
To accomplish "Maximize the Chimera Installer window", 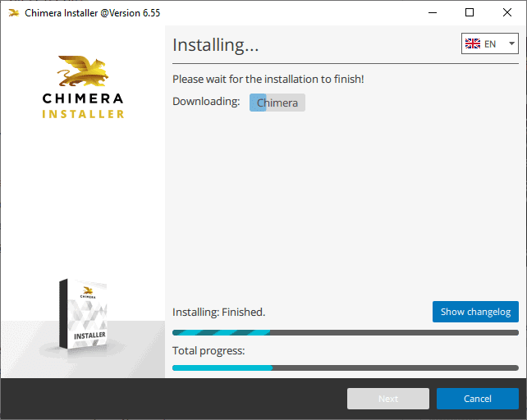I will (x=470, y=13).
